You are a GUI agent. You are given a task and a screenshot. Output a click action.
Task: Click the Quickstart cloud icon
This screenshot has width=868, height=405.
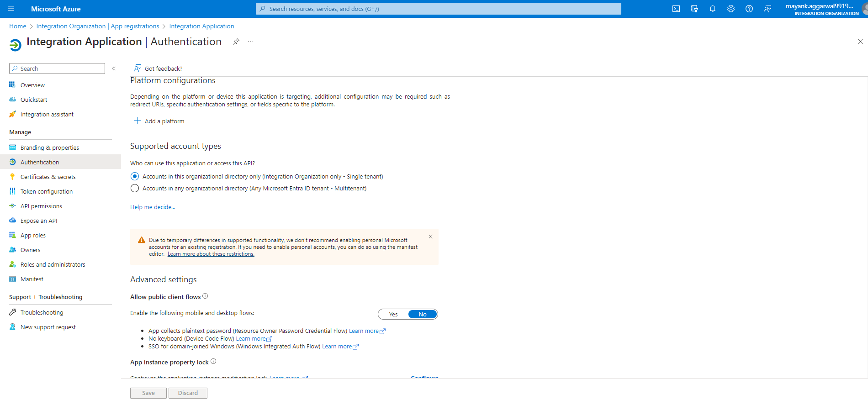(12, 100)
